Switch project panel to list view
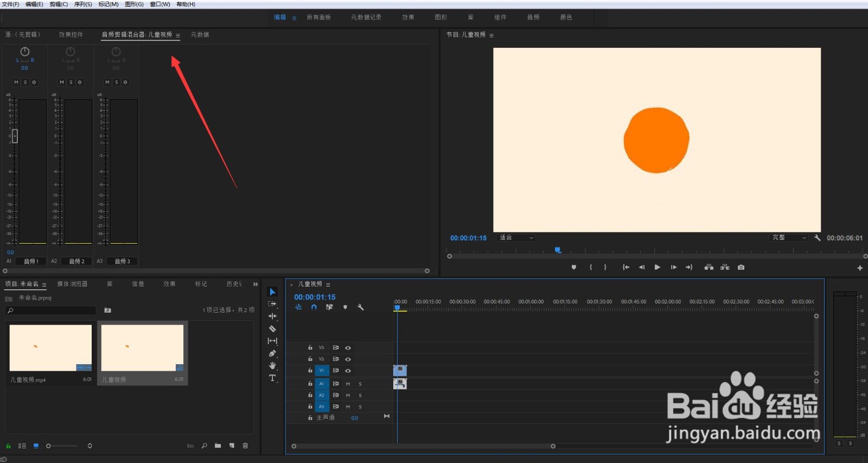Image resolution: width=868 pixels, height=463 pixels. point(22,446)
